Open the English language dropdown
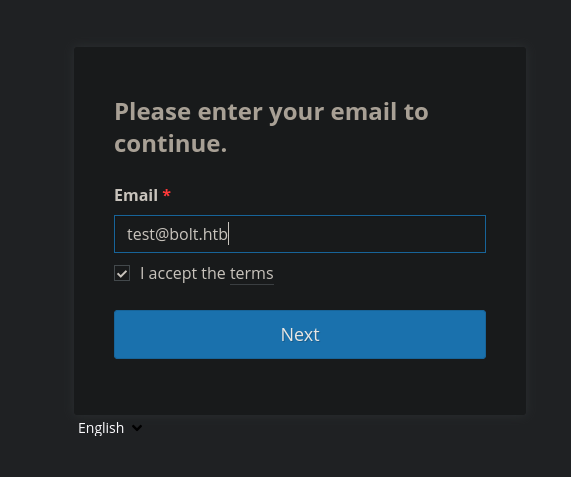571x477 pixels. [x=110, y=428]
